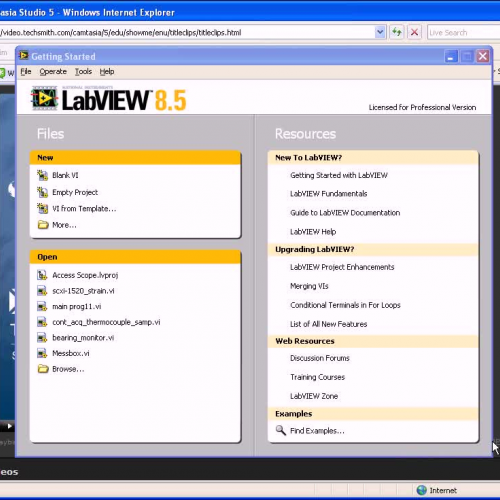Open Conditional Terminals in For Loops
Screen dimensions: 500x500
point(345,305)
